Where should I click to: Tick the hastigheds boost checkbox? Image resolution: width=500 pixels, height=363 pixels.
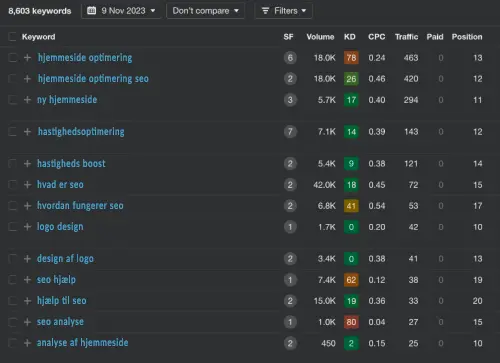(x=12, y=164)
